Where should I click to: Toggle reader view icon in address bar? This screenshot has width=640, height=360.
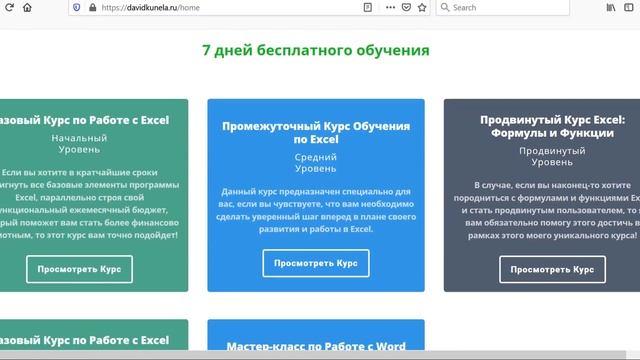[x=367, y=7]
